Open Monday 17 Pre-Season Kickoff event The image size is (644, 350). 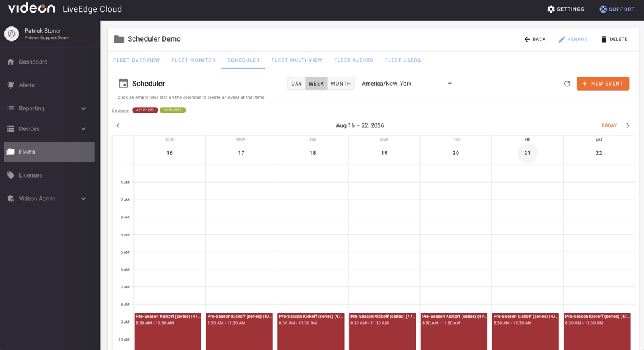(239, 332)
